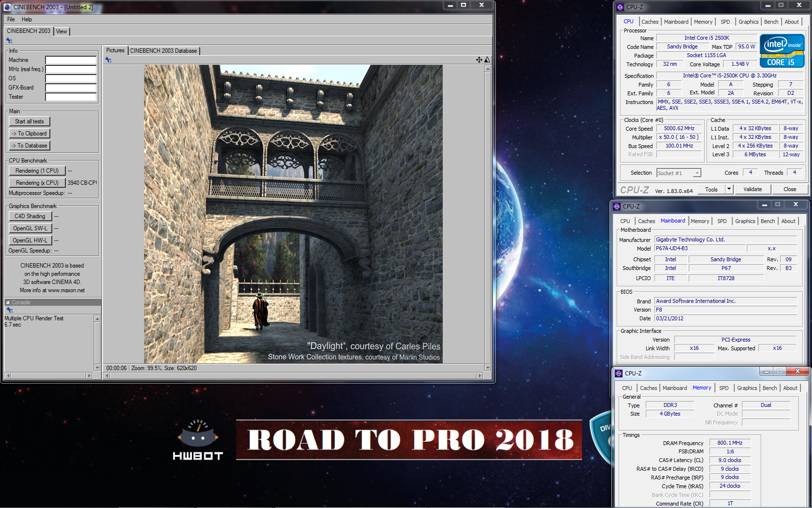Click the Console panel header icon
This screenshot has width=812, height=508.
click(x=8, y=302)
